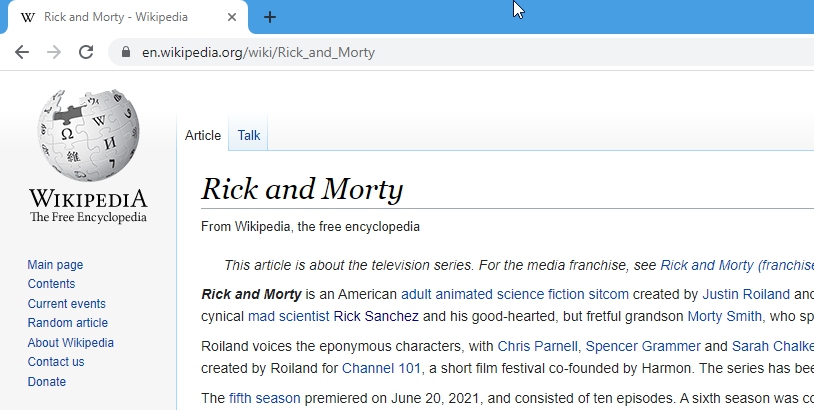This screenshot has width=814, height=410.
Task: Open the Spencer Grammer link
Action: pos(643,346)
